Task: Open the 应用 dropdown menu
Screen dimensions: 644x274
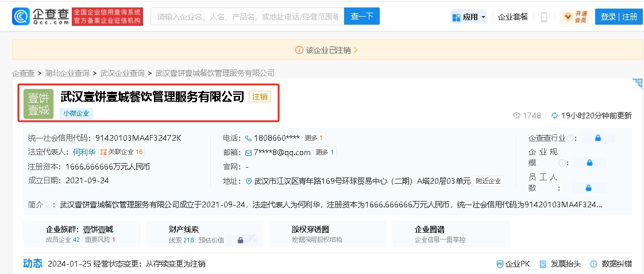Action: 469,17
